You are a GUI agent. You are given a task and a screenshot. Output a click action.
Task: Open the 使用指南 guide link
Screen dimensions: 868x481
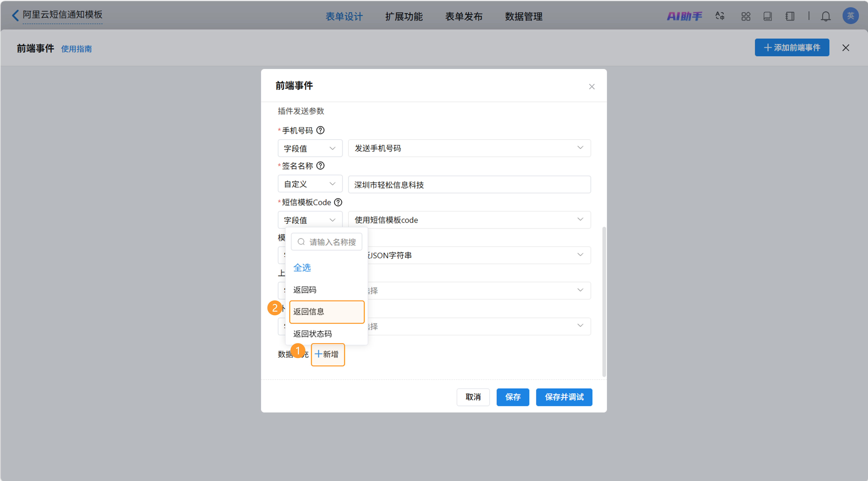(x=77, y=49)
